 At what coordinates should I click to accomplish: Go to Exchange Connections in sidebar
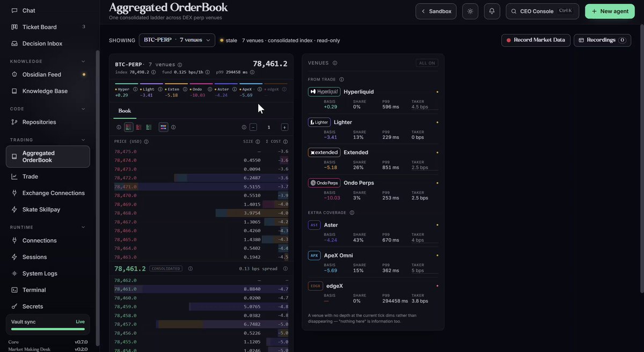click(48, 193)
